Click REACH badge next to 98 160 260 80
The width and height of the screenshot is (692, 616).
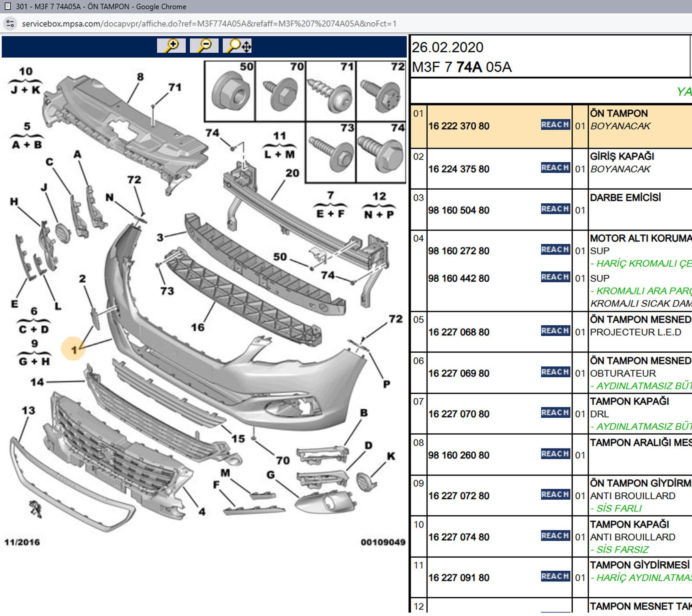coord(555,454)
